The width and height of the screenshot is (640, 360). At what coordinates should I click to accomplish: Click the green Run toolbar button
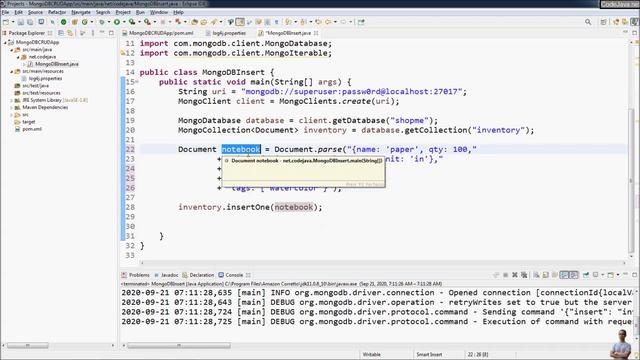coord(117,22)
